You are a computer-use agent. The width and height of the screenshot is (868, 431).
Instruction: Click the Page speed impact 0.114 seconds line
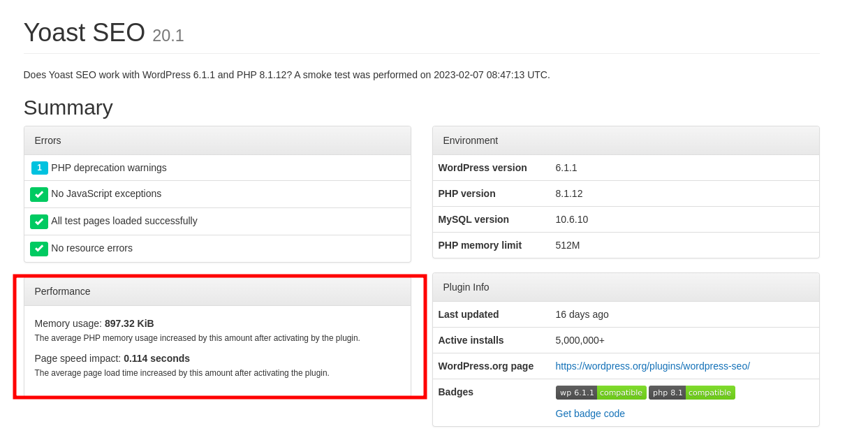pyautogui.click(x=112, y=358)
